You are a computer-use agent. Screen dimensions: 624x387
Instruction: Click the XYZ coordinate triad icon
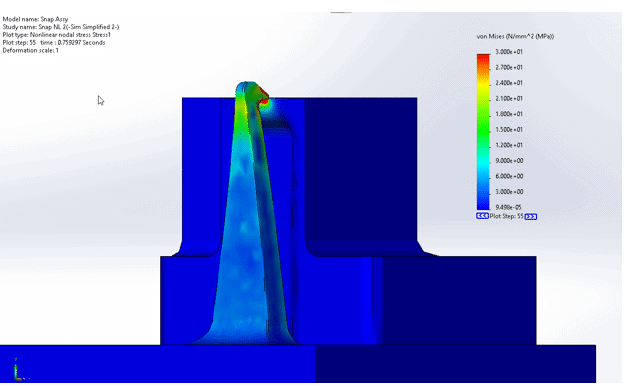coord(18,369)
